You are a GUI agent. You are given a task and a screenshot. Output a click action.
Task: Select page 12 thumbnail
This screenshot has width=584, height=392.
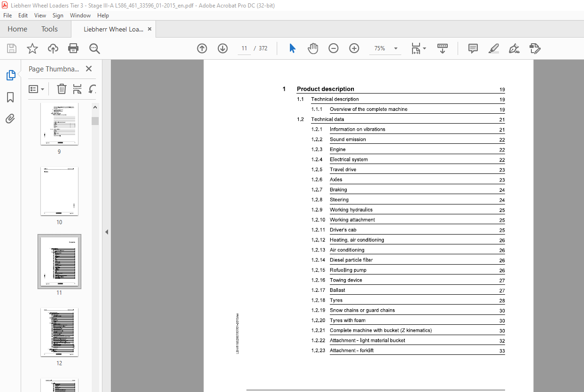(x=59, y=332)
